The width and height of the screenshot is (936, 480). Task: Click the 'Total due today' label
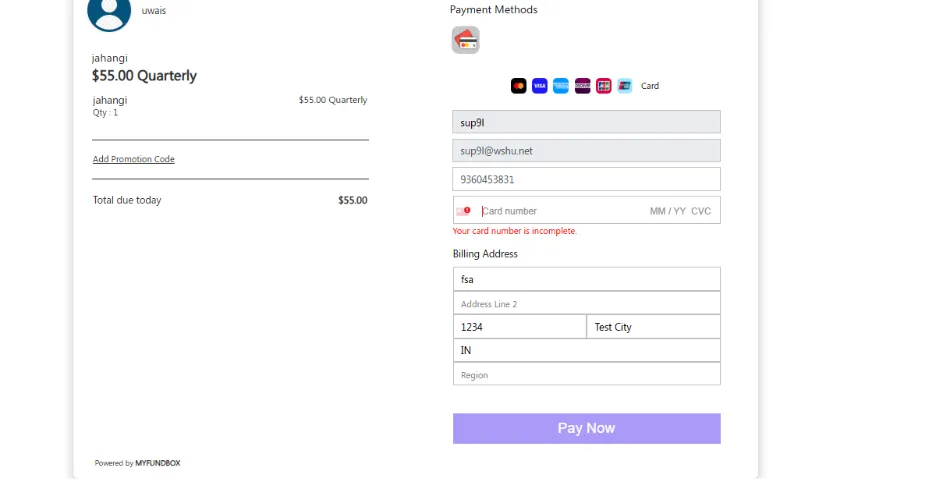tap(127, 200)
